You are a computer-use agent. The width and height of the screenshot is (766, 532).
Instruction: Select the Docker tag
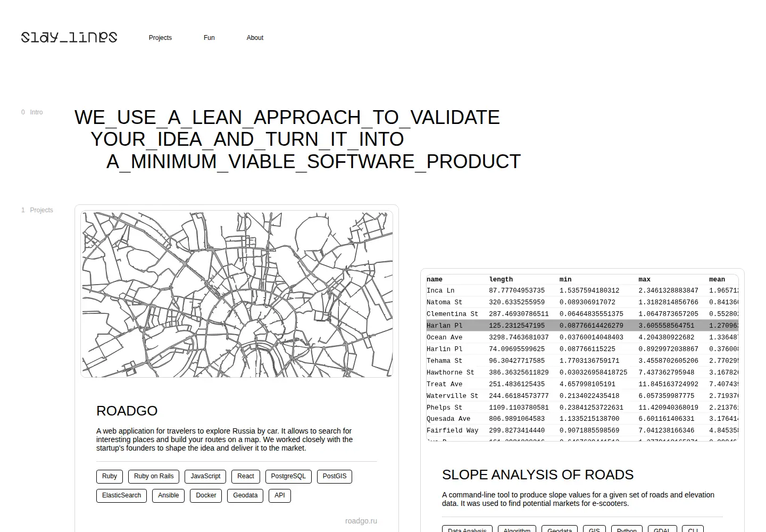206,495
